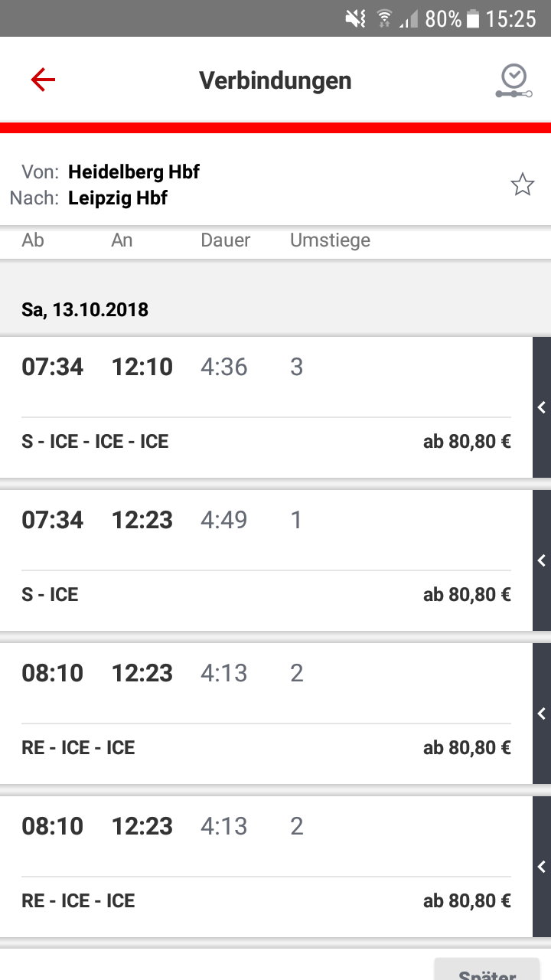Tap the muted sound icon in the status bar
The width and height of the screenshot is (551, 980).
click(355, 19)
